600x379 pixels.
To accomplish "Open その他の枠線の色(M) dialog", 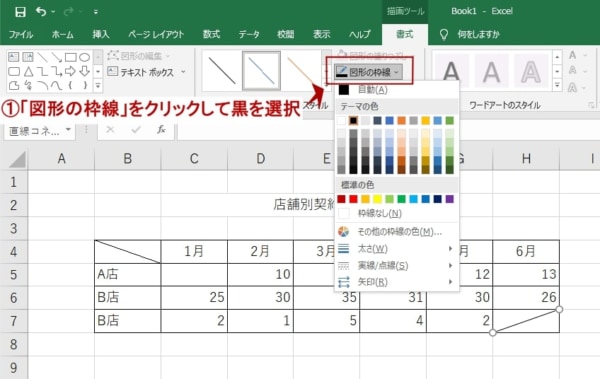I will point(397,232).
